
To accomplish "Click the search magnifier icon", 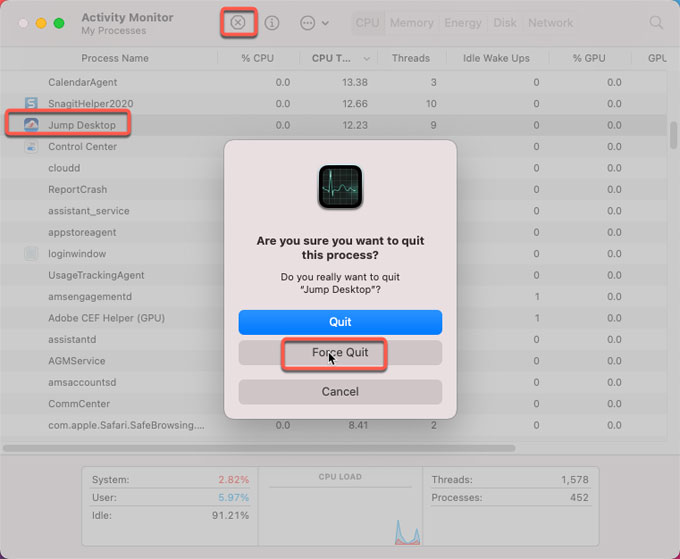I will [656, 22].
